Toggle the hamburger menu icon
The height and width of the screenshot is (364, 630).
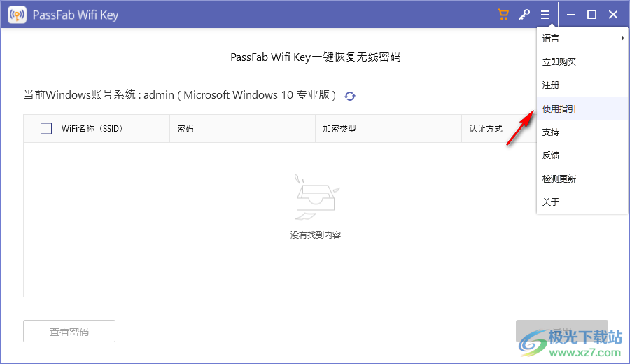pyautogui.click(x=545, y=15)
